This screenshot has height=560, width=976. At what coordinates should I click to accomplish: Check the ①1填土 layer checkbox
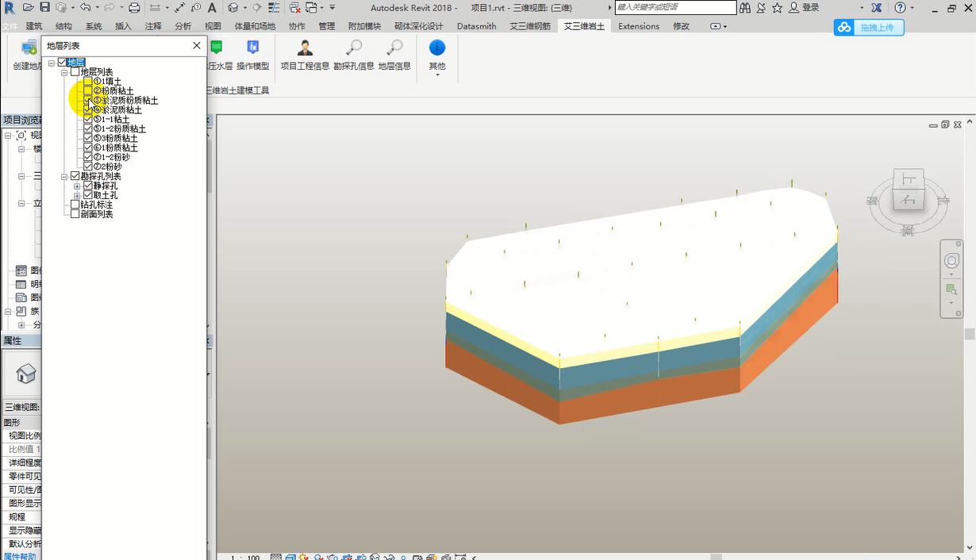[88, 82]
